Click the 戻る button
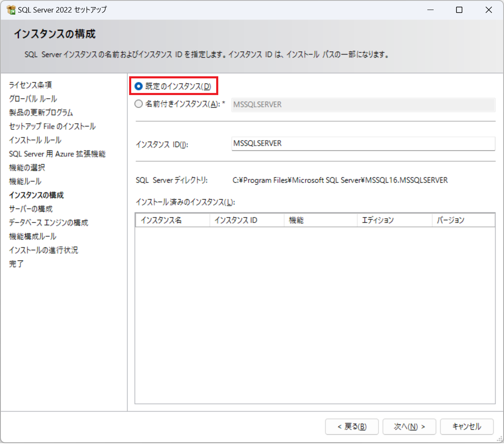Image resolution: width=504 pixels, height=444 pixels. [352, 426]
